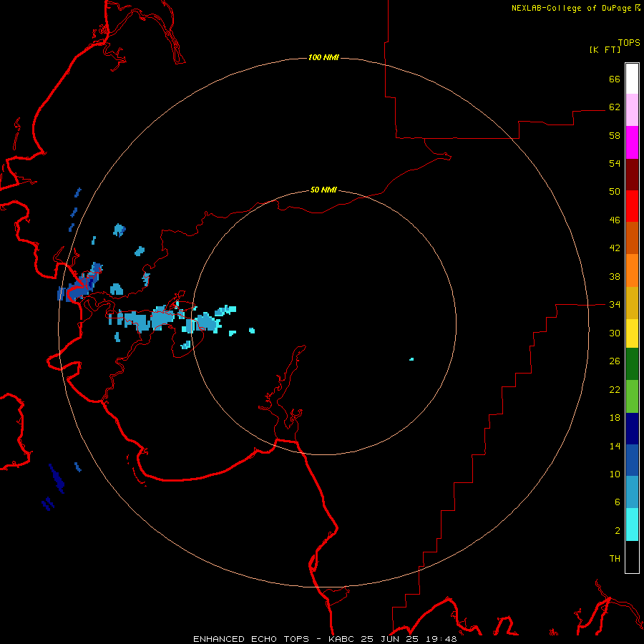
Task: Click the light pink legend color swatch
Action: 632,109
